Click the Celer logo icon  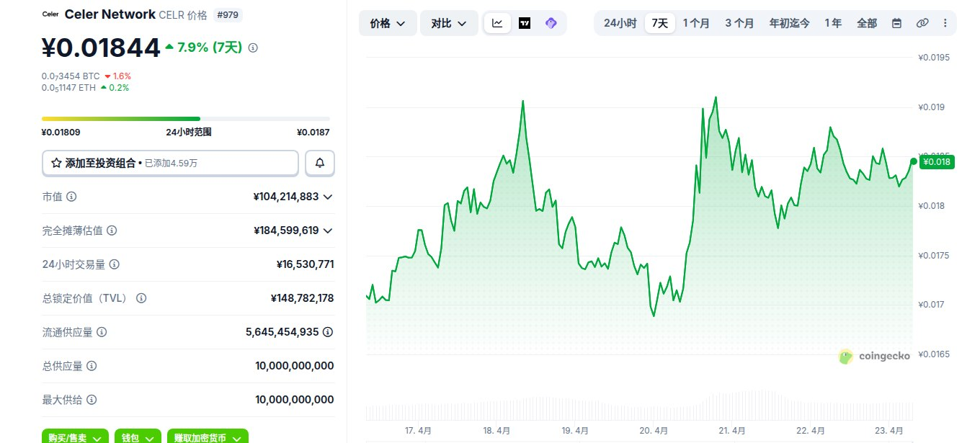[50, 14]
